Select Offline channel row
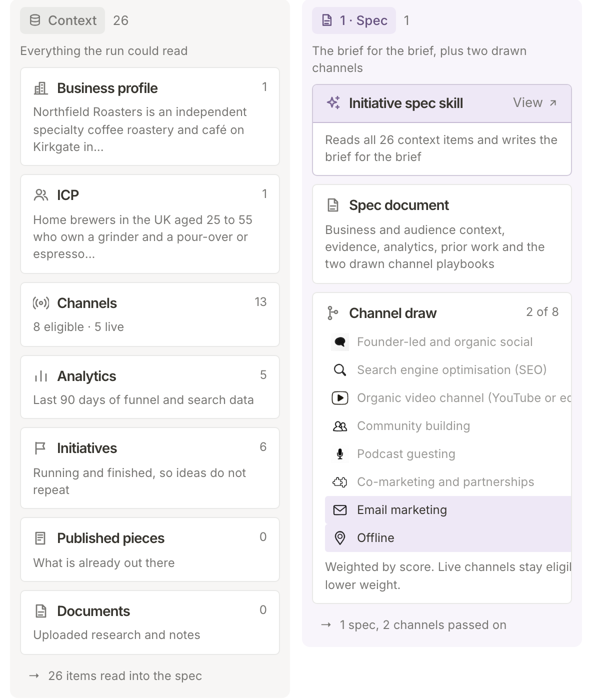Image resolution: width=592 pixels, height=700 pixels. click(448, 538)
